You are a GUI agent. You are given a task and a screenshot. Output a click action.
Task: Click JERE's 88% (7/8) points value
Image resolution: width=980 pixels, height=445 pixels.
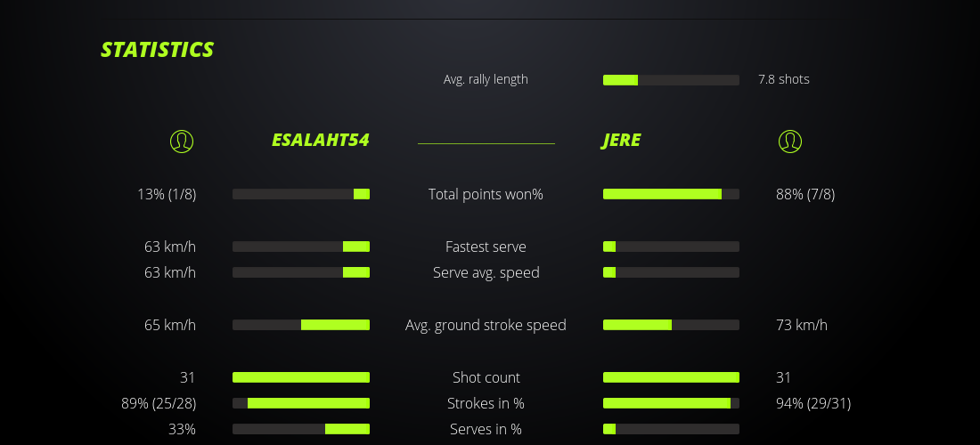click(x=805, y=194)
